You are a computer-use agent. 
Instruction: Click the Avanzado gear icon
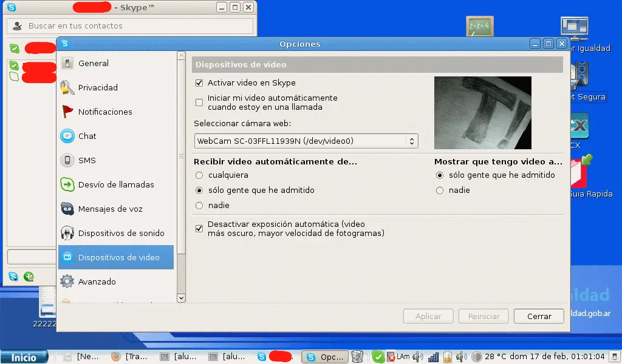click(x=67, y=281)
